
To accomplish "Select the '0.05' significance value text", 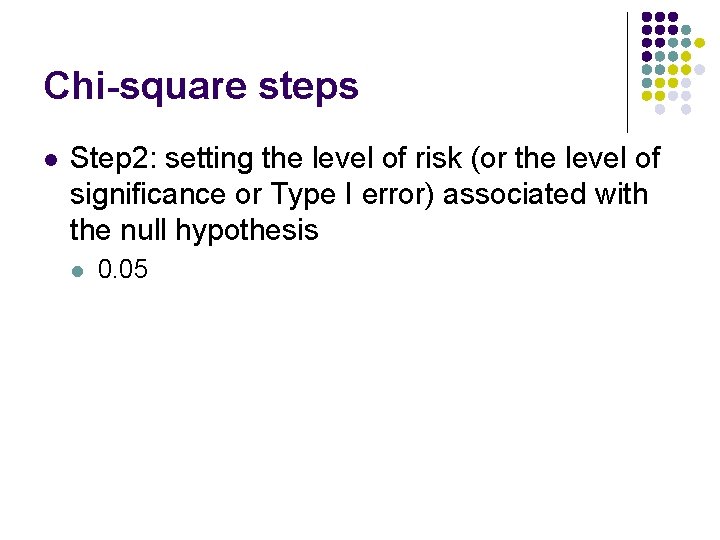I will coord(122,269).
